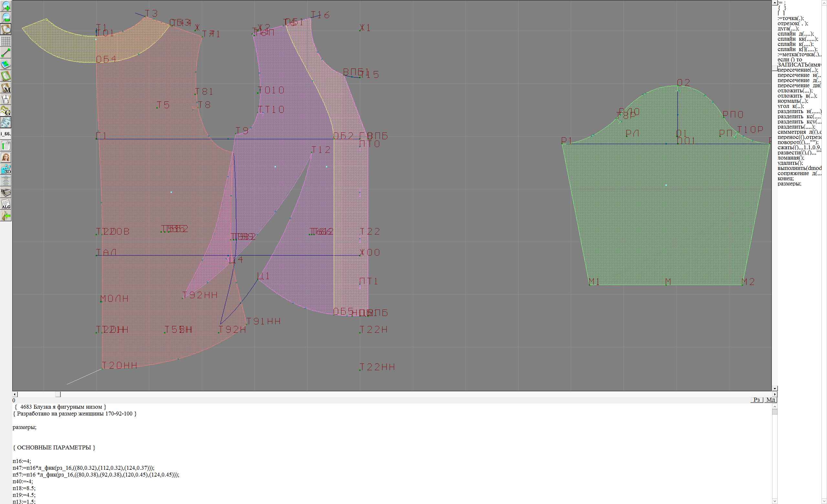The width and height of the screenshot is (827, 504).
Task: Insert 'пересечение(,,);' command from list
Action: tap(798, 70)
